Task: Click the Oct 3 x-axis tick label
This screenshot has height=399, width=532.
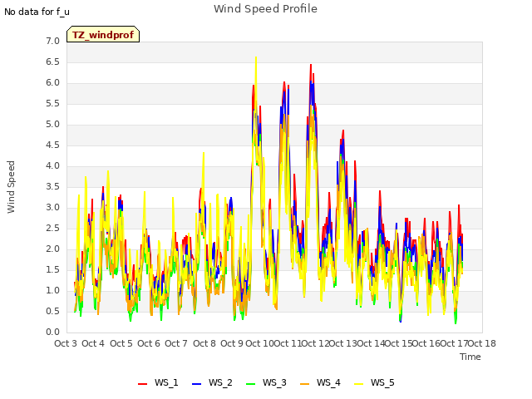Action: (x=66, y=343)
